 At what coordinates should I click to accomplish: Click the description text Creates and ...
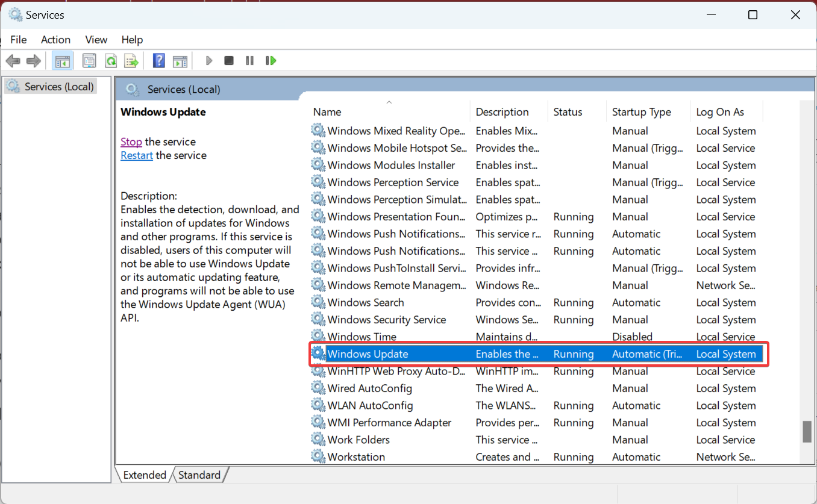point(507,457)
